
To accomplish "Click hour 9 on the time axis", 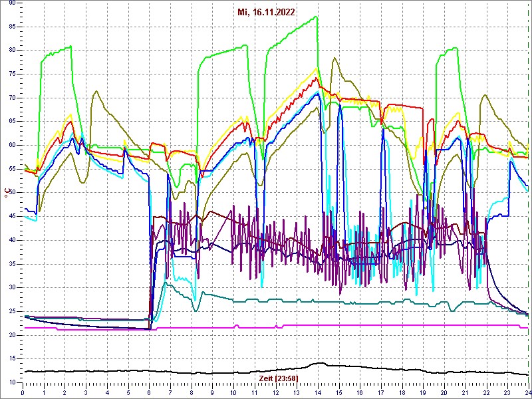I will pos(212,393).
